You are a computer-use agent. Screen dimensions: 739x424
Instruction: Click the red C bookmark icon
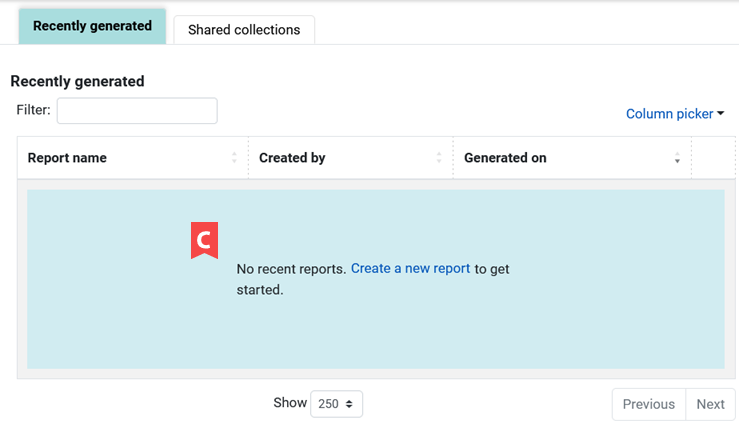[x=204, y=240]
